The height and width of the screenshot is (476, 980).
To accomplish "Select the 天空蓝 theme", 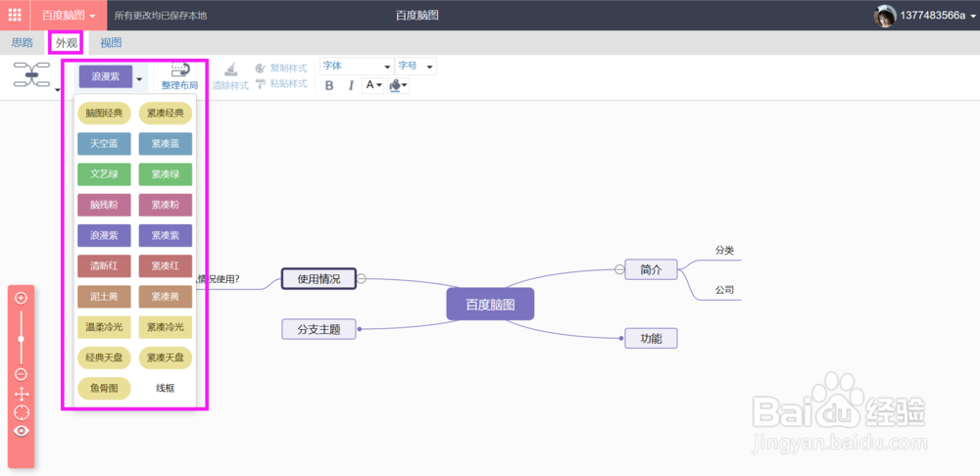I will [105, 144].
